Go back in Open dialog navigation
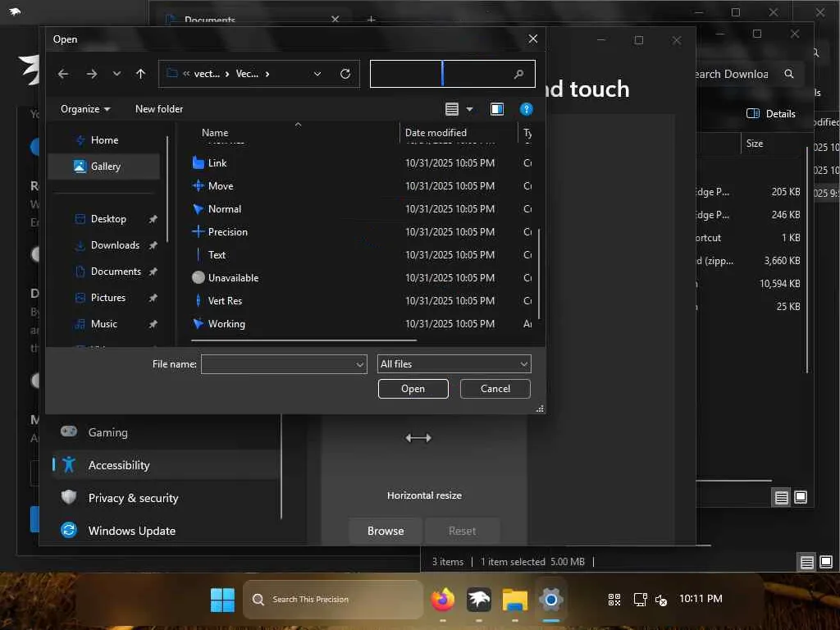The image size is (840, 630). click(x=63, y=74)
